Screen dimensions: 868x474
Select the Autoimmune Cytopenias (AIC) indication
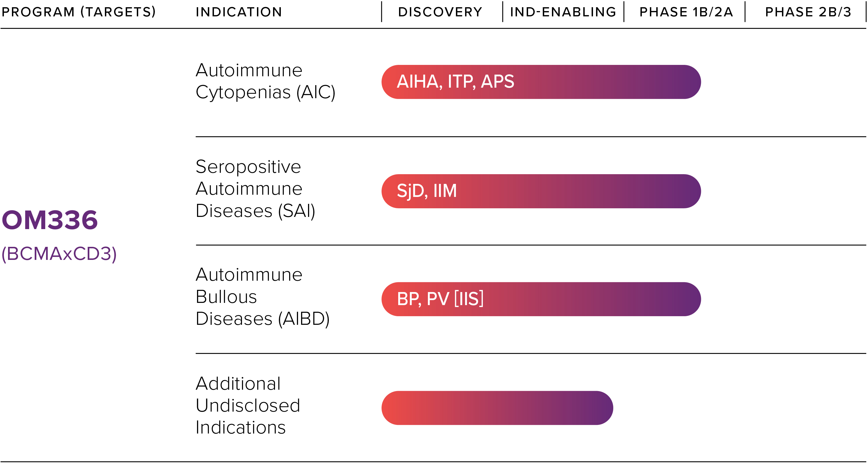point(265,81)
